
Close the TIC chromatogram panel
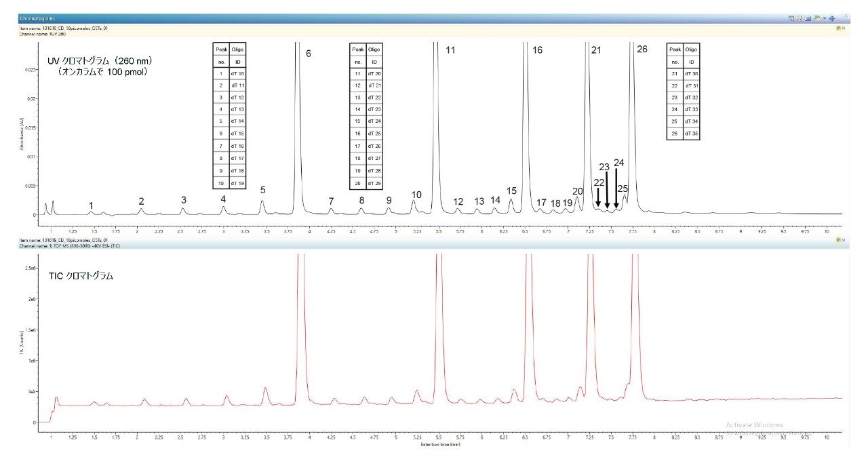click(x=843, y=240)
